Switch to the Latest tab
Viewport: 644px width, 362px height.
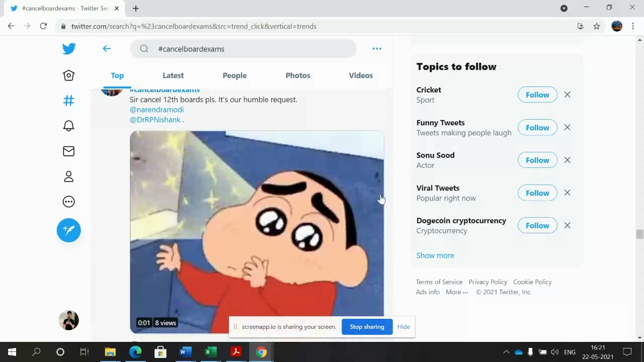173,75
